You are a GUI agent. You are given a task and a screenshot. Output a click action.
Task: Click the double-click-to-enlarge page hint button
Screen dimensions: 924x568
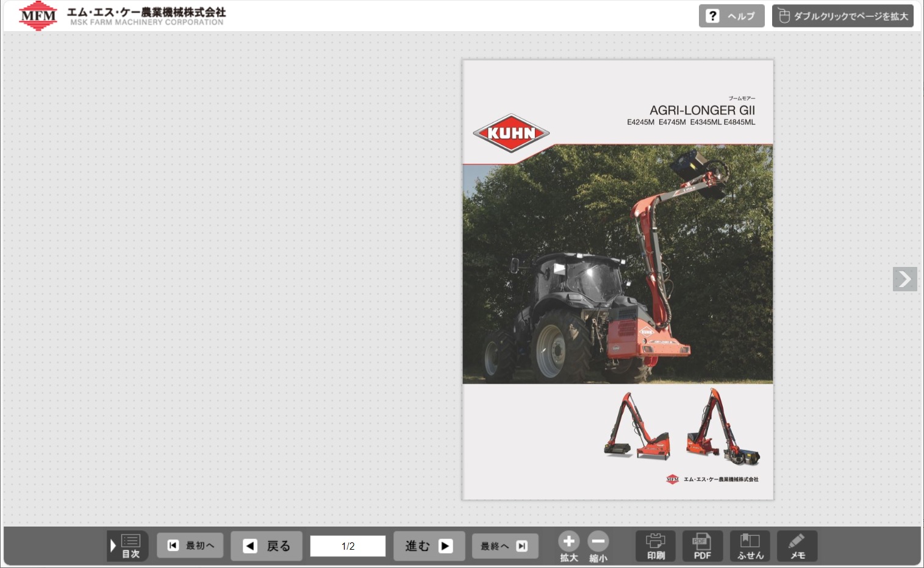tap(843, 16)
